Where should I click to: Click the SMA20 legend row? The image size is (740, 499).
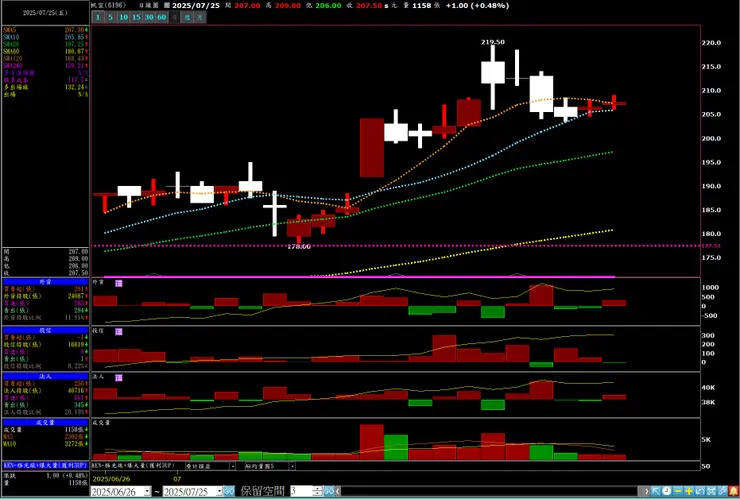point(46,44)
